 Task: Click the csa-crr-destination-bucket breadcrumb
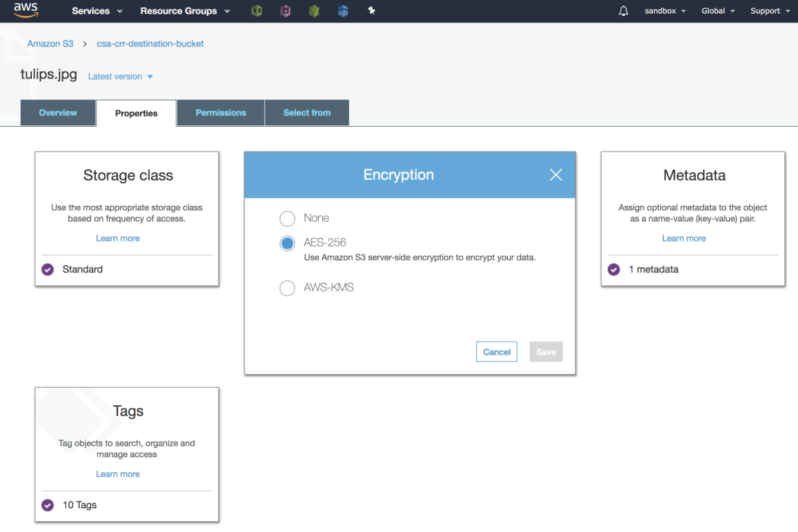click(150, 43)
